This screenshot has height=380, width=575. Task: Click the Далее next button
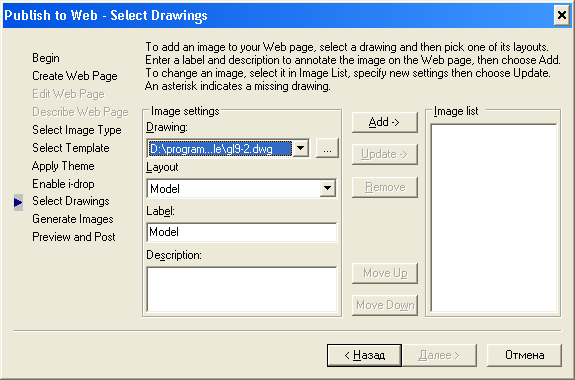click(439, 355)
